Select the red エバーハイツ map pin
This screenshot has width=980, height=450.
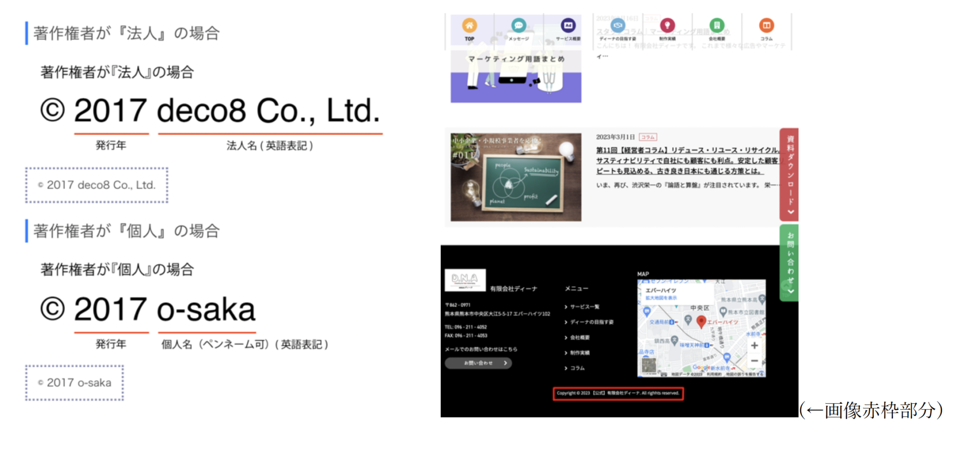point(702,322)
